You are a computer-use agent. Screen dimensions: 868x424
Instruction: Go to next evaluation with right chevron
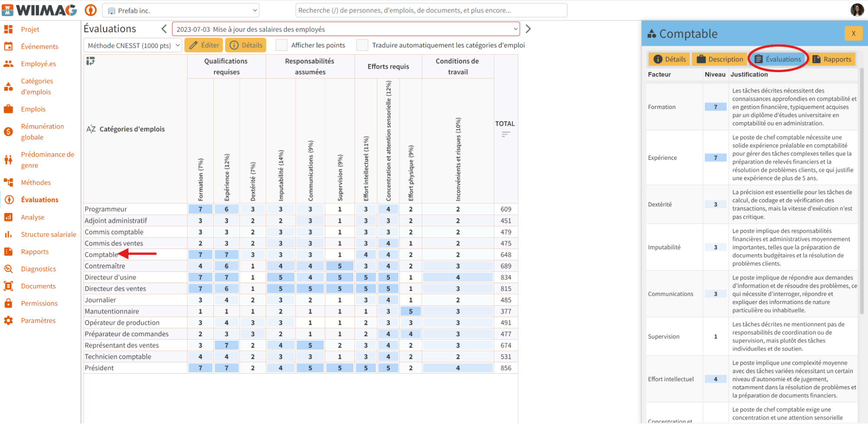(x=528, y=29)
